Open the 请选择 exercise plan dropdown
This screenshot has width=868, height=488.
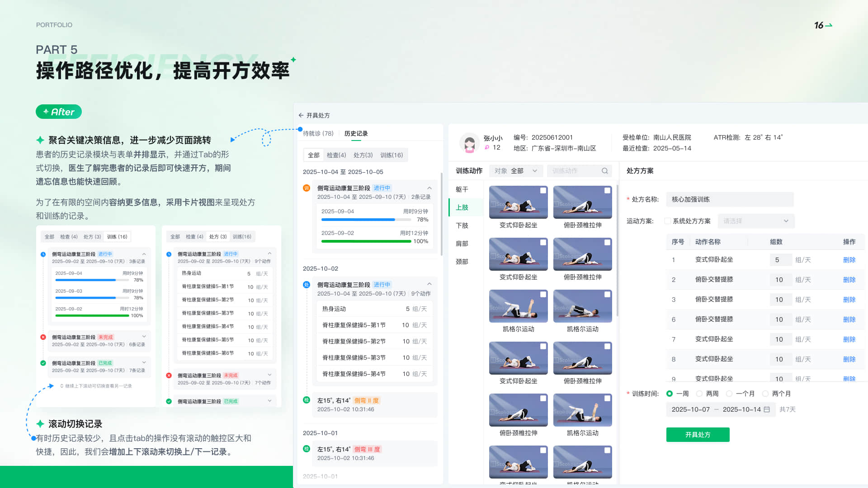756,221
